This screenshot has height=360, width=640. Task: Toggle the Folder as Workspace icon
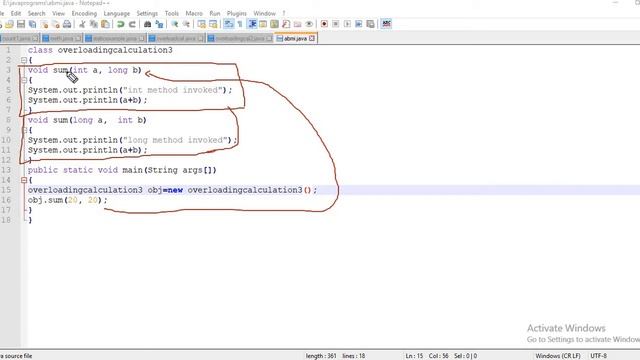(x=297, y=24)
